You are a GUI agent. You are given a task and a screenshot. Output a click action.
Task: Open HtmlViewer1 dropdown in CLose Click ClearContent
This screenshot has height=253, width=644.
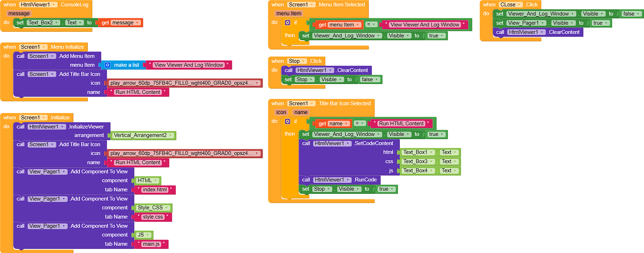coord(526,32)
